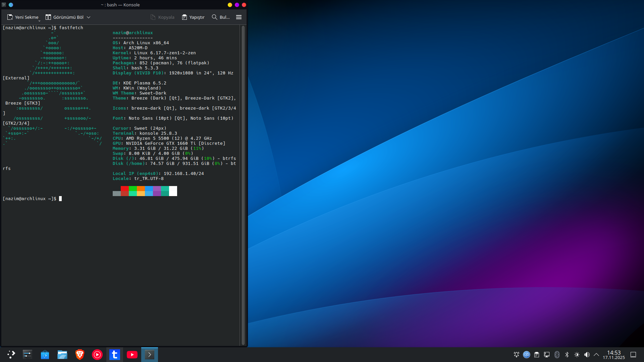Open the notifications bell in tray

[517, 355]
